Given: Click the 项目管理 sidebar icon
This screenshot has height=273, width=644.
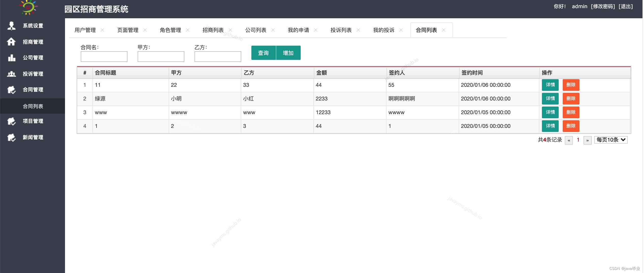Looking at the screenshot, I should (11, 121).
